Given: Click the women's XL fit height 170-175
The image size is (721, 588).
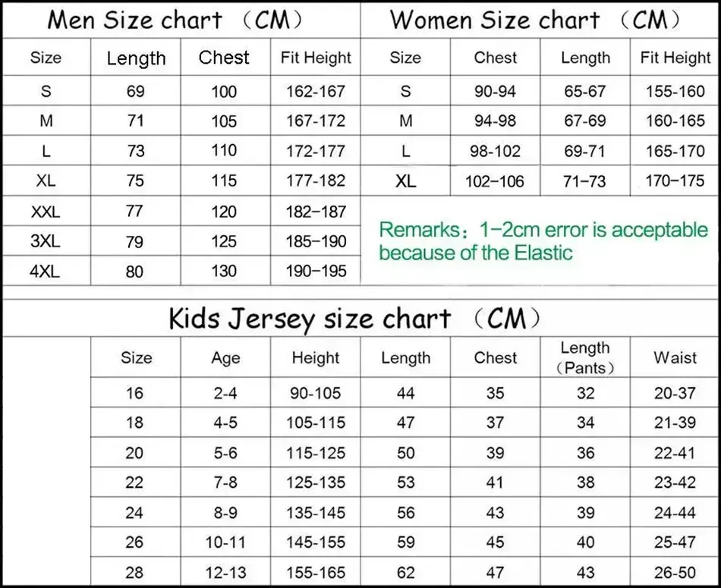Looking at the screenshot, I should (x=675, y=181).
